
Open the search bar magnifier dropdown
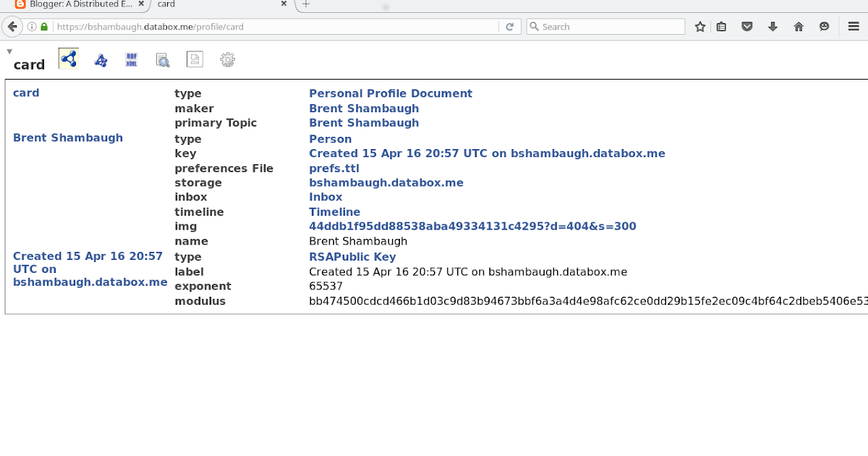535,26
